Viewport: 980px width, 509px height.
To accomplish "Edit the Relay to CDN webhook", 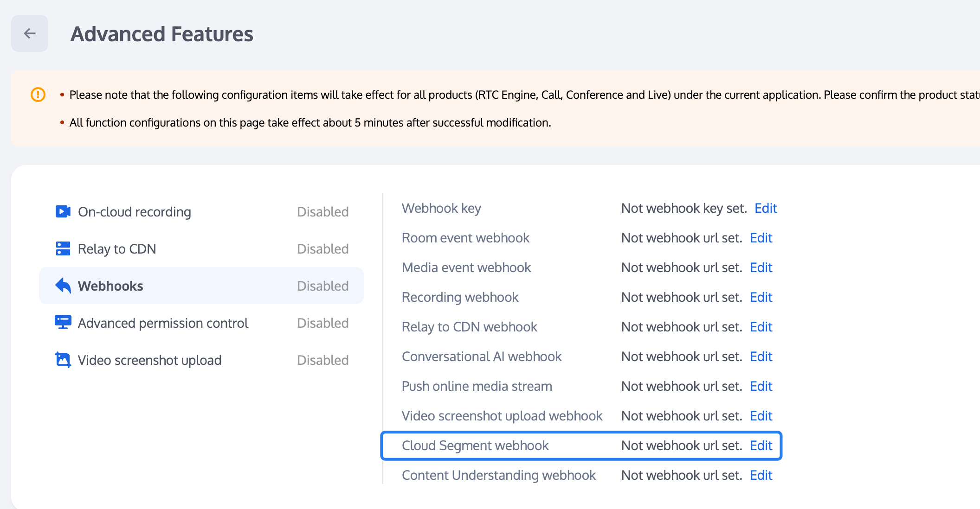I will (x=761, y=327).
